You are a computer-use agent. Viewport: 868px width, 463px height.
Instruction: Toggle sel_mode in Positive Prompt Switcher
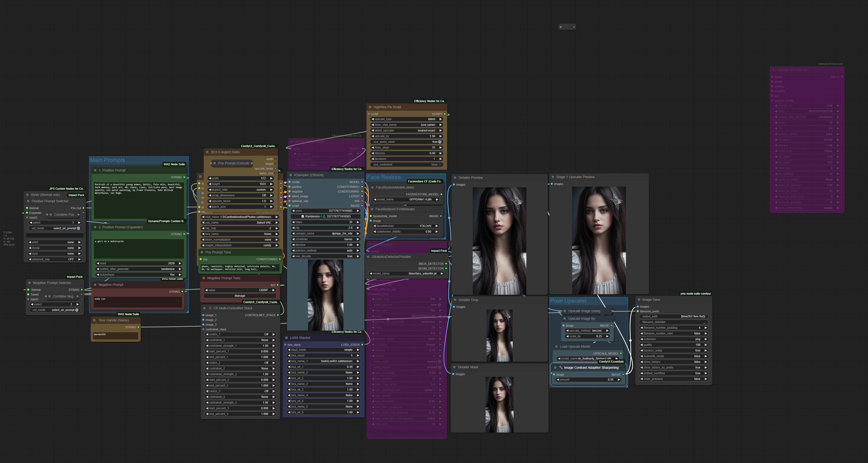pos(78,228)
